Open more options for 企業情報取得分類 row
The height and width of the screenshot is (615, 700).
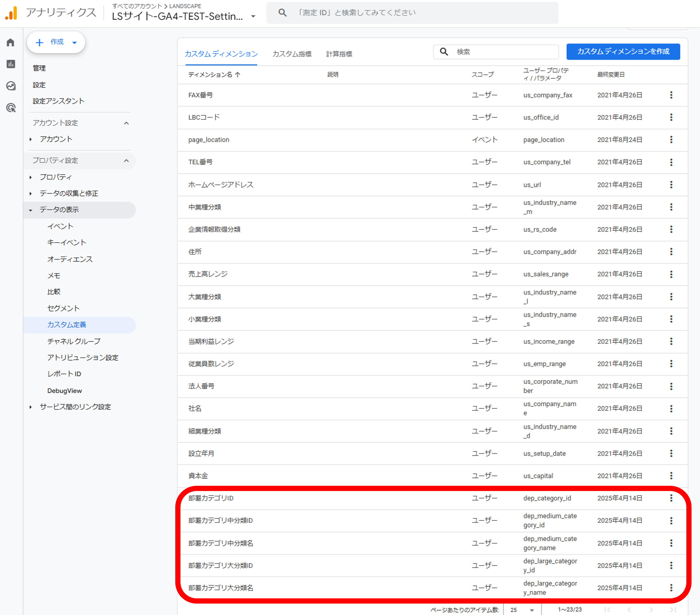tap(671, 229)
